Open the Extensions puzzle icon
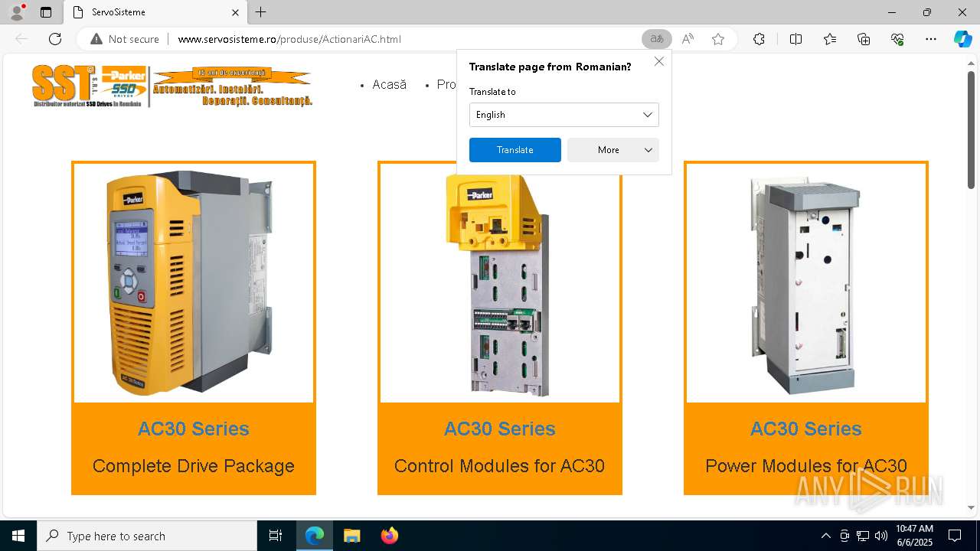980x551 pixels. point(759,39)
